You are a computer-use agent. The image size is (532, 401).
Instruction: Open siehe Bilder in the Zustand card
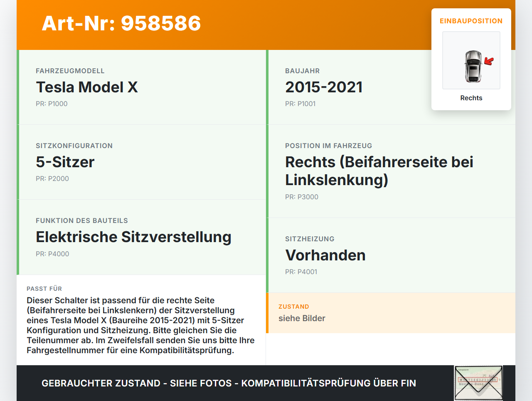(302, 318)
